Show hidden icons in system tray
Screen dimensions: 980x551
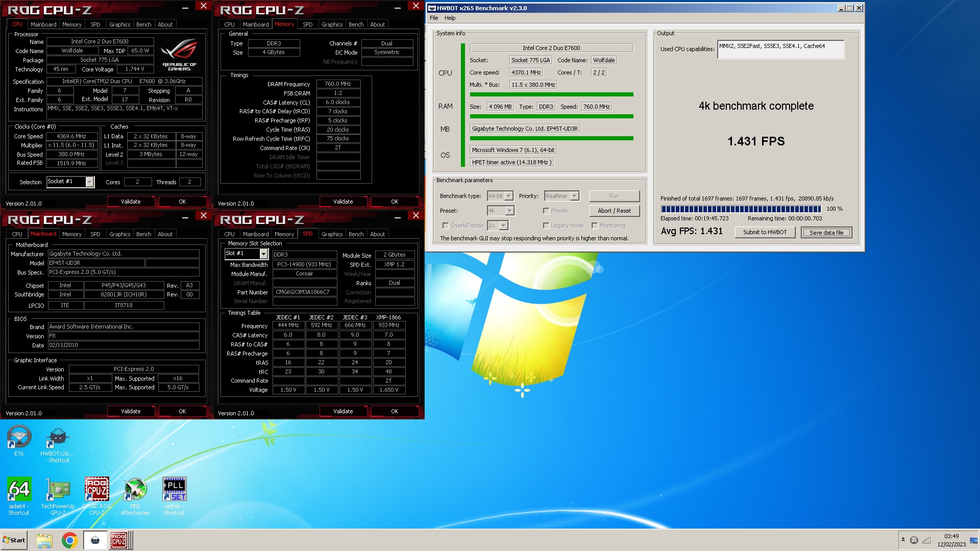click(x=903, y=540)
